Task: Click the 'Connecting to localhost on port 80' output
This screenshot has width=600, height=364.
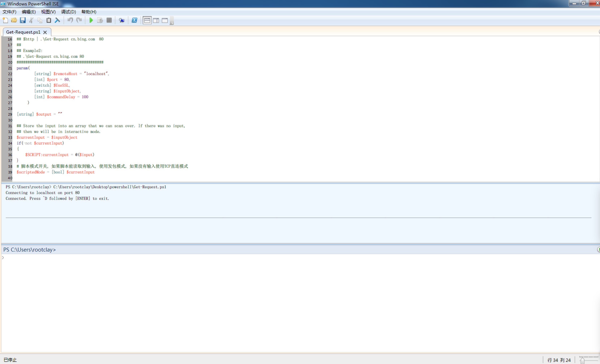Action: pos(43,193)
